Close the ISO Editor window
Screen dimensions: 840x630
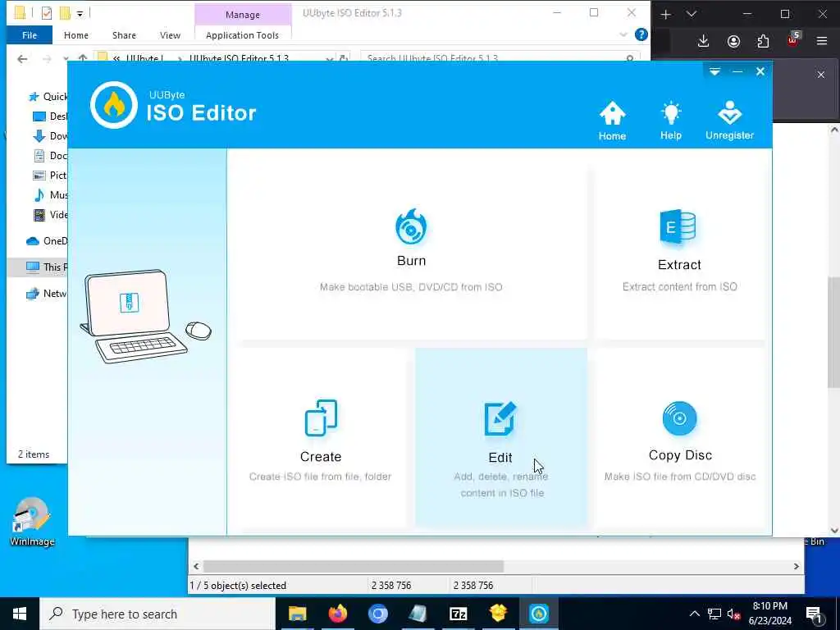point(760,72)
